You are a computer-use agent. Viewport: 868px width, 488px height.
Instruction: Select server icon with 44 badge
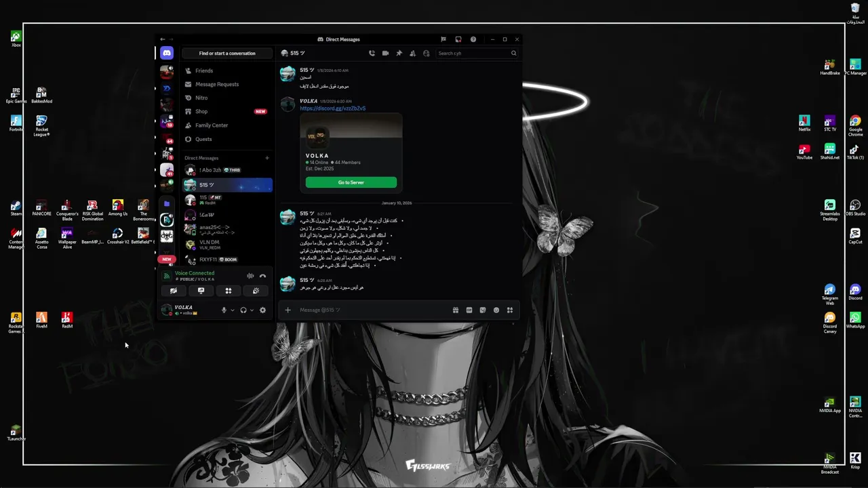167,137
